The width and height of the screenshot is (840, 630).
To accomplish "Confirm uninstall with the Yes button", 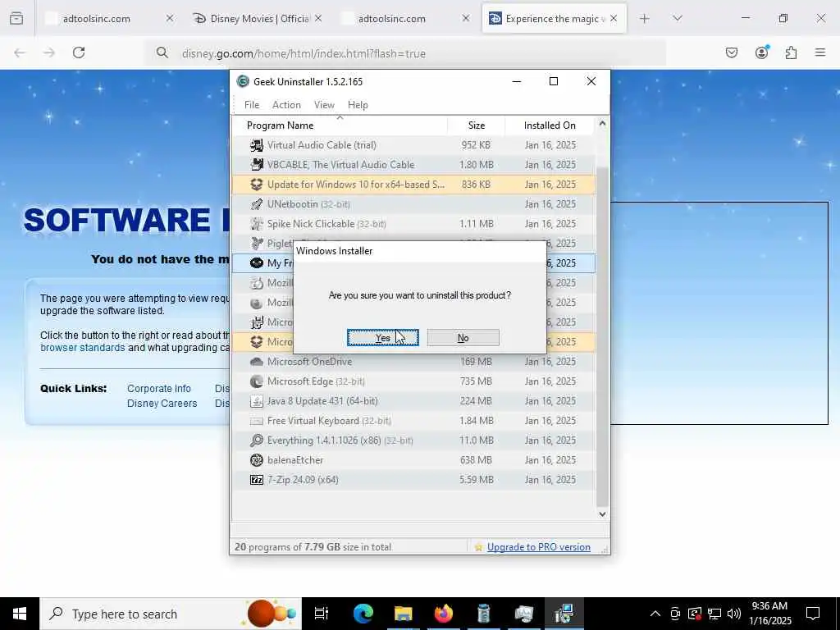I will (x=382, y=337).
